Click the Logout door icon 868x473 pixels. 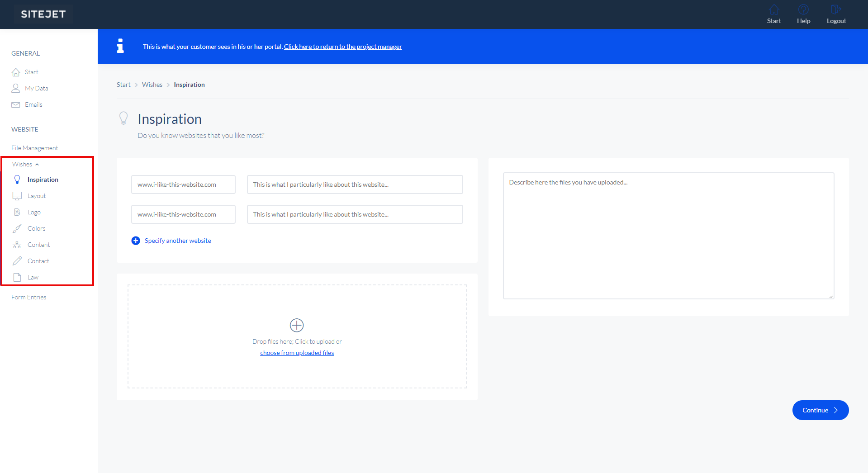coord(836,9)
